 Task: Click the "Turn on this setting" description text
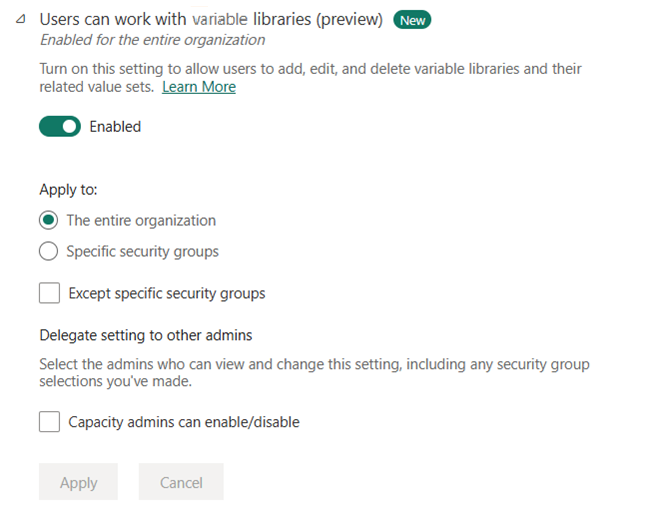click(x=310, y=70)
